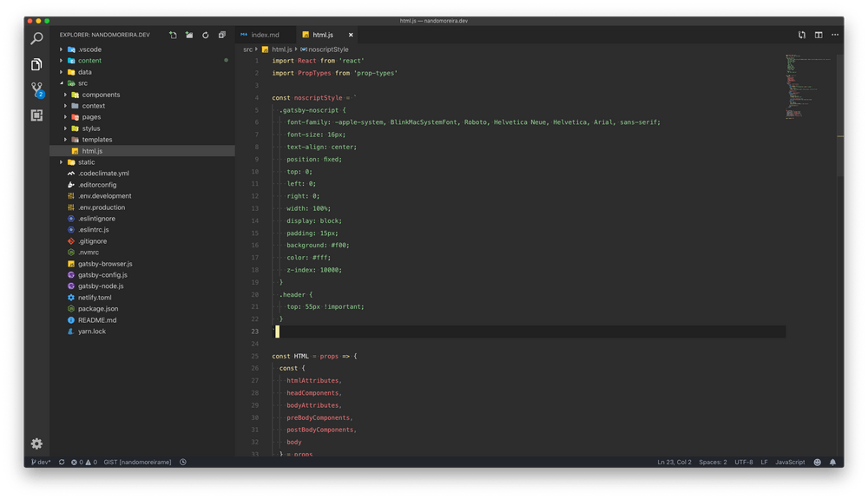Create a new folder in explorer
The width and height of the screenshot is (868, 499).
[x=189, y=35]
